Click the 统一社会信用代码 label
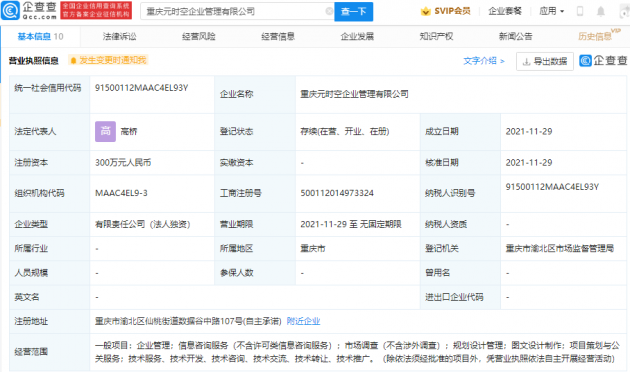Viewport: 630px width, 372px height. 47,88
